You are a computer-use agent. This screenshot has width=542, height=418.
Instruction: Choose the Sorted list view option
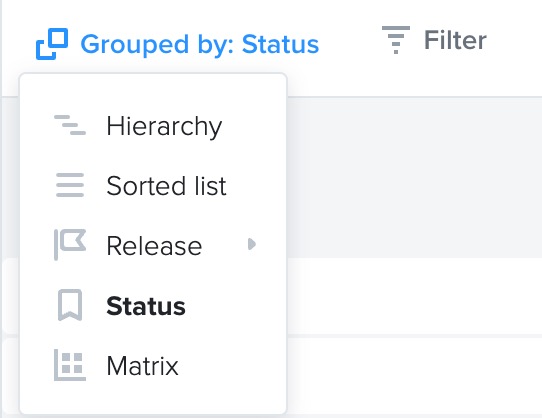(153, 186)
